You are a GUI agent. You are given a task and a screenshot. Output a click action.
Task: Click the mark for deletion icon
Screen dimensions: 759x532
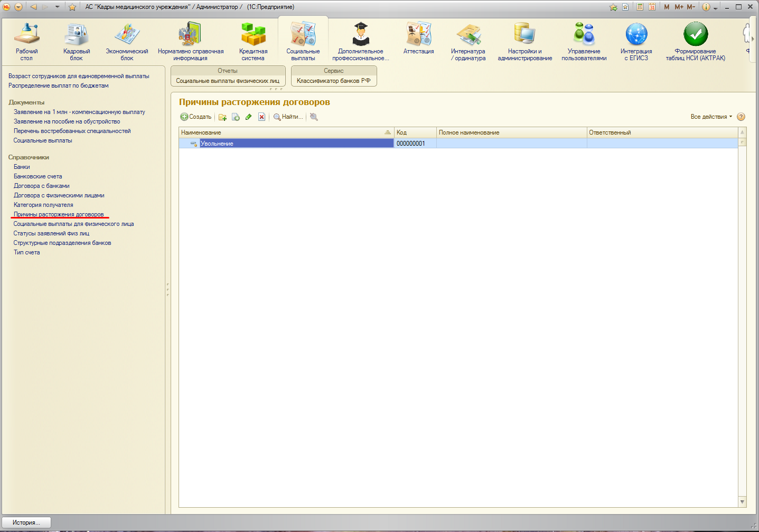click(x=261, y=117)
